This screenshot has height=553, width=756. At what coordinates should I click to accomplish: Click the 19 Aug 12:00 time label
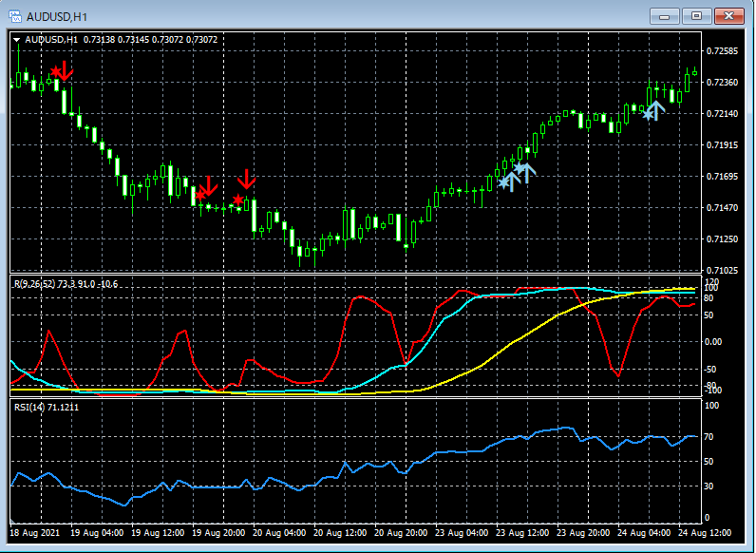pos(158,533)
